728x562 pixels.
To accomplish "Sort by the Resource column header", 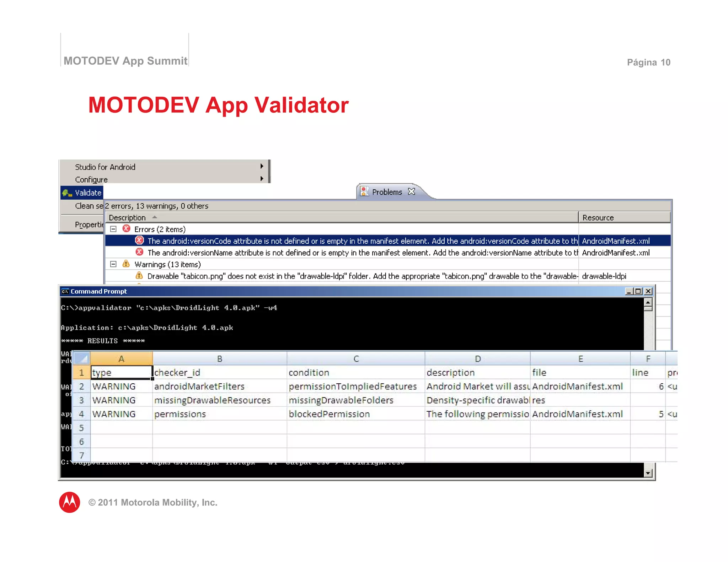I will click(x=625, y=217).
